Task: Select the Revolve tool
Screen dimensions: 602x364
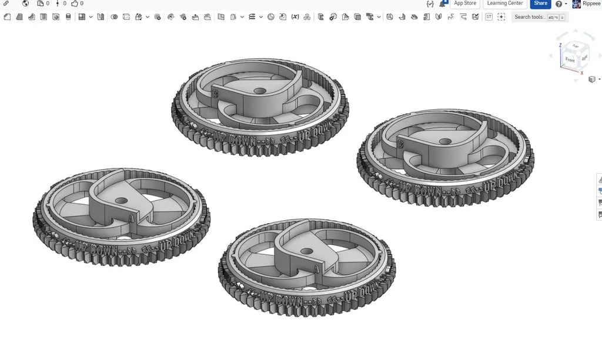Action: click(31, 16)
